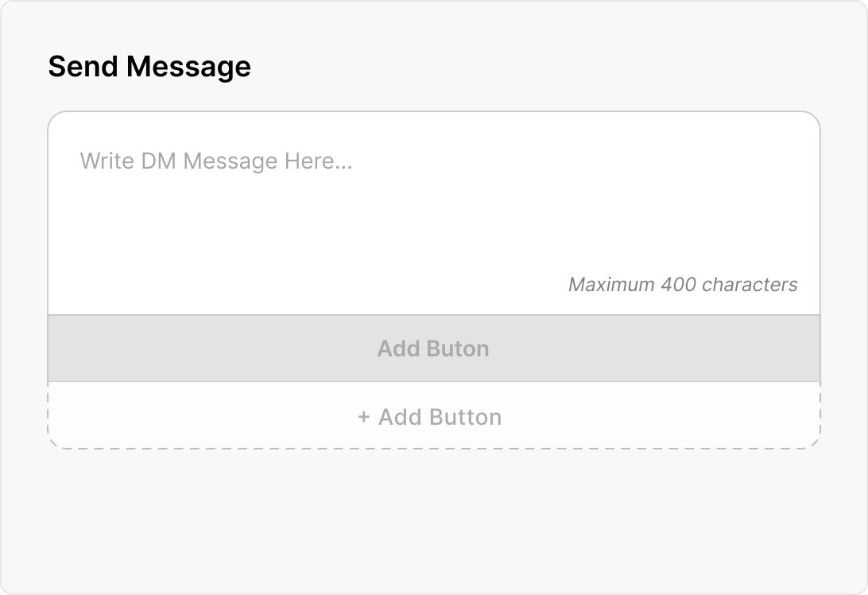Click the word "Write" in the placeholder
The image size is (868, 595).
click(x=107, y=161)
